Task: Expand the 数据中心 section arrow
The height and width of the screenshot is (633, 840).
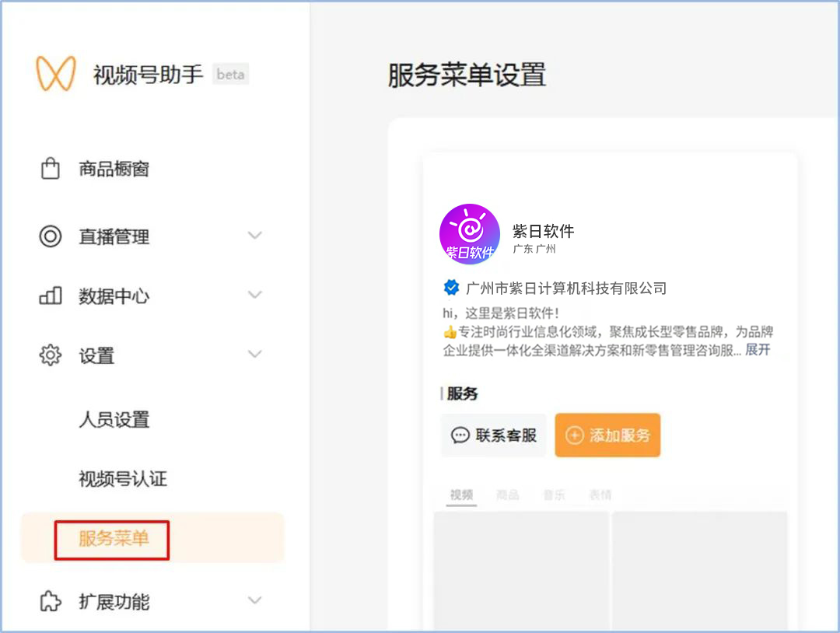Action: (x=255, y=295)
